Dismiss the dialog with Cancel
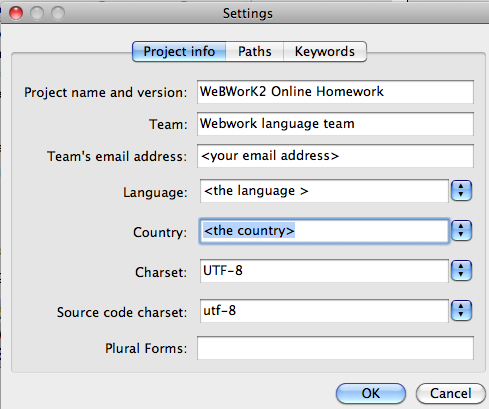This screenshot has width=489, height=409. point(451,393)
